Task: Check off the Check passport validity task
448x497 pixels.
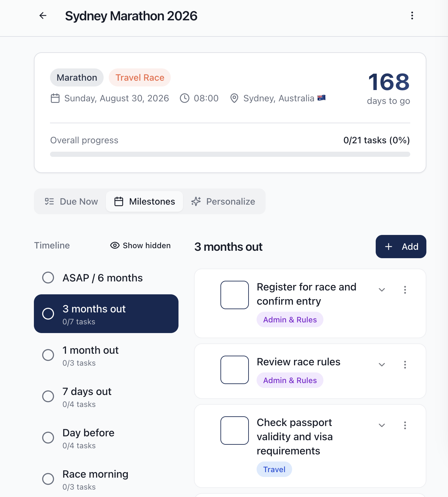Action: 234,430
